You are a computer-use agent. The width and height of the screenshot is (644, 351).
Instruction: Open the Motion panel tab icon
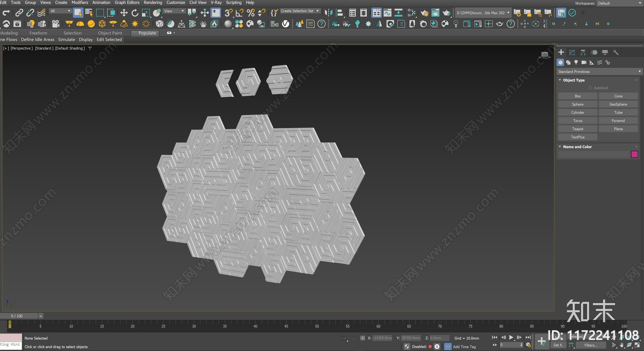coord(594,52)
